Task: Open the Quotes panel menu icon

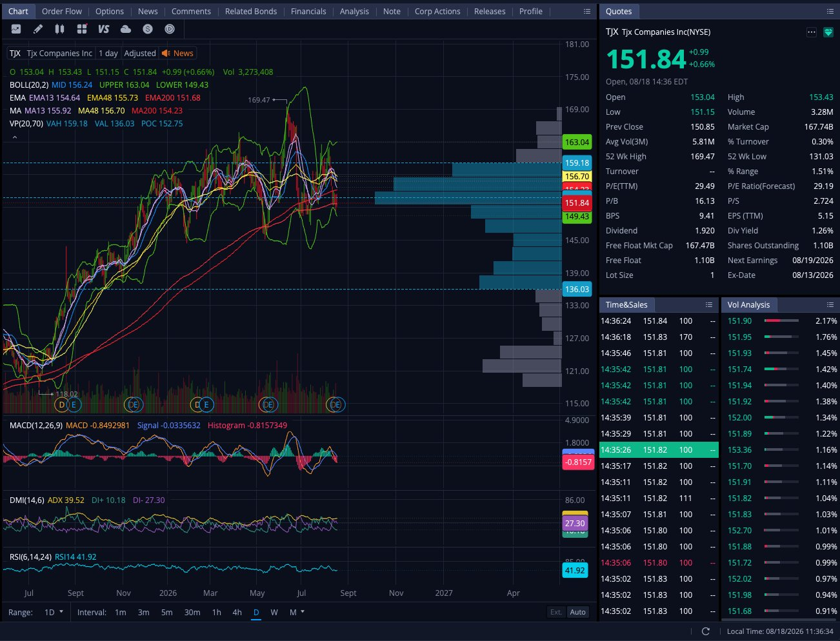Action: (830, 12)
